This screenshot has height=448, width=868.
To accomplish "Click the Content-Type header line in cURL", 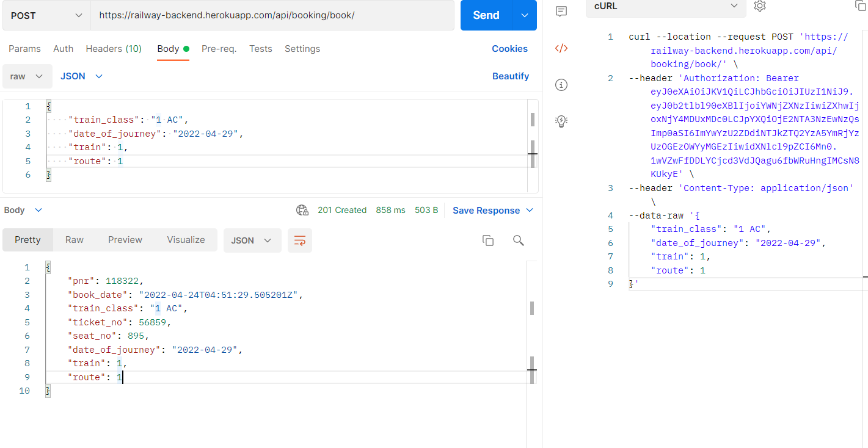I will click(x=741, y=188).
